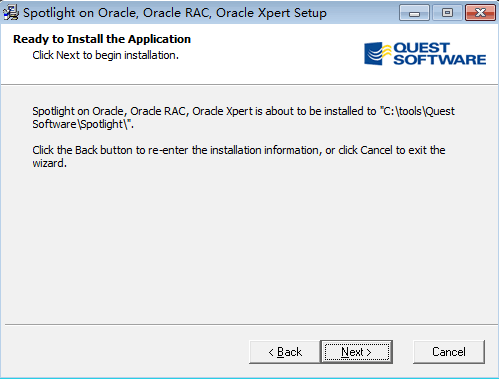Go back with the Back button

285,352
